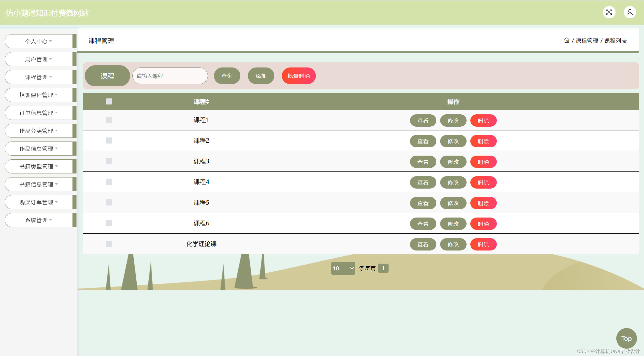The width and height of the screenshot is (644, 356).
Task: Click the red 批量删除 button
Action: tap(298, 76)
